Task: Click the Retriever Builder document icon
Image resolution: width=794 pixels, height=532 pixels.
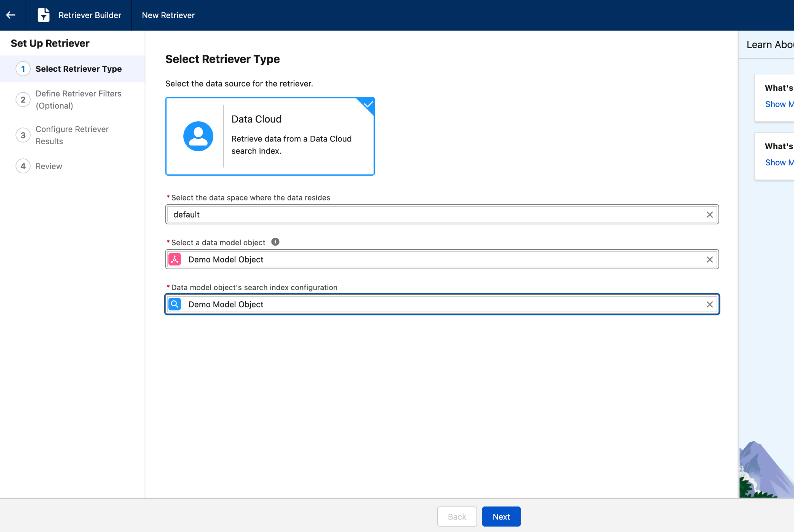Action: [43, 15]
